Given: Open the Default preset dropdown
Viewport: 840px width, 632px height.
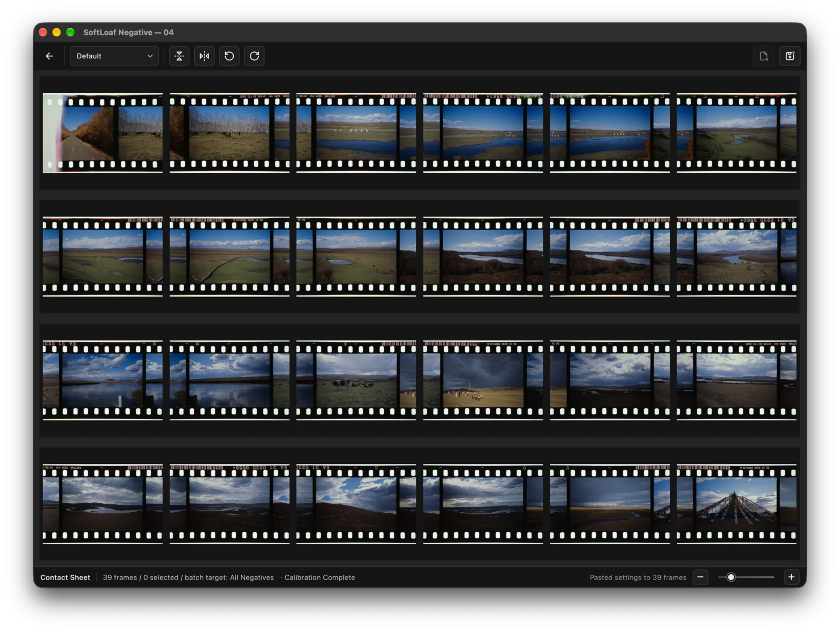Looking at the screenshot, I should pyautogui.click(x=114, y=56).
